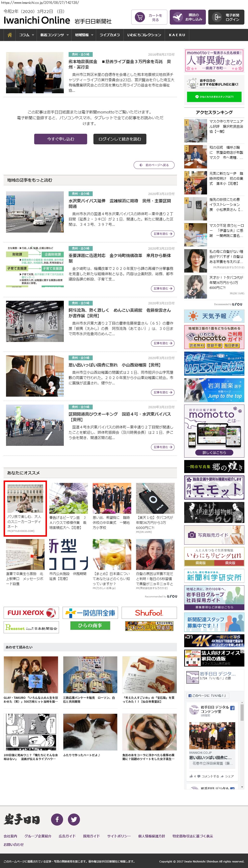Read more on 思い出いっぱい園舎に別れ article
The height and width of the screenshot is (868, 248).
163,392
